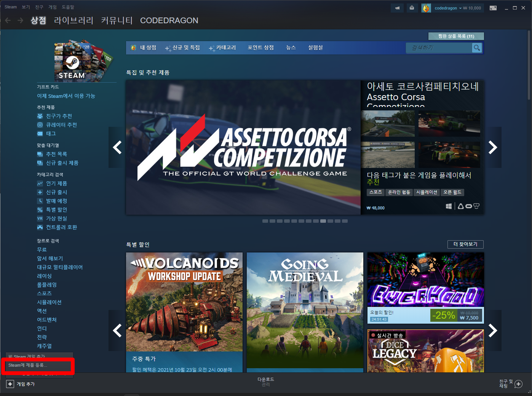The image size is (532, 396).
Task: Click the 큐레이터 추천 icon
Action: tap(40, 125)
